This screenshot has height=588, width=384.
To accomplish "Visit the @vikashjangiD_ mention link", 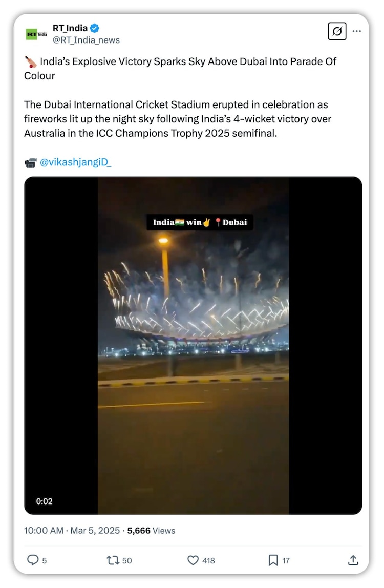I will (x=75, y=162).
